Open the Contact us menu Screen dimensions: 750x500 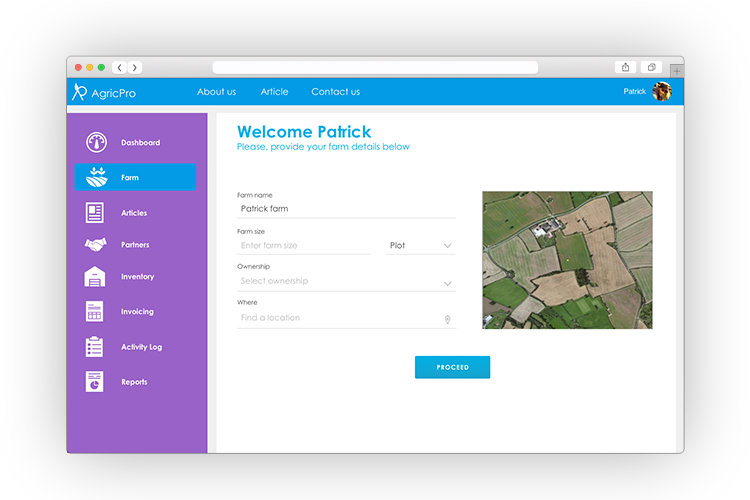point(336,91)
